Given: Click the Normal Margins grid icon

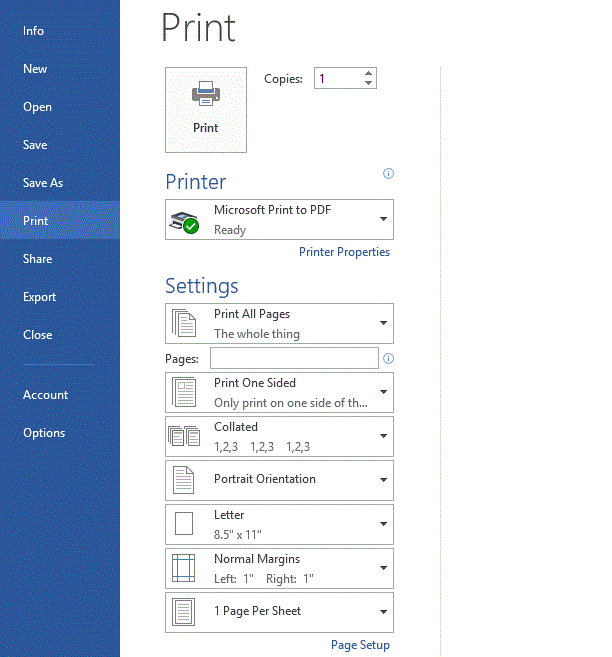Looking at the screenshot, I should point(183,568).
